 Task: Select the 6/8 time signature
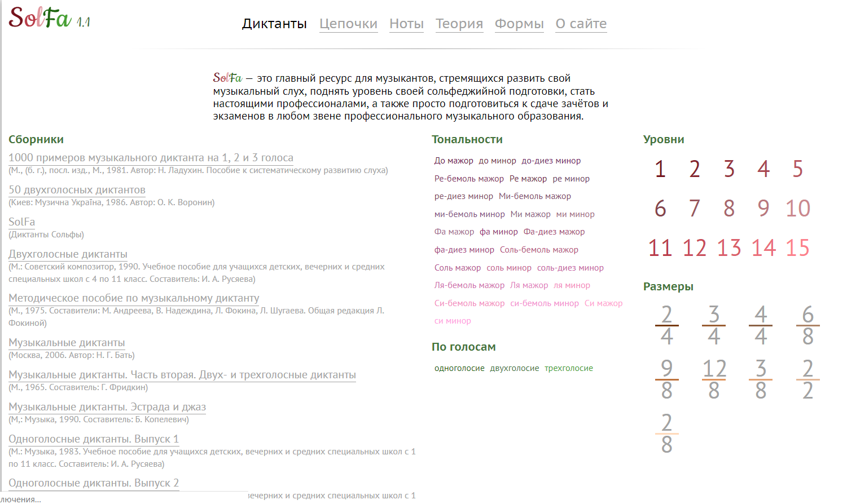[807, 325]
